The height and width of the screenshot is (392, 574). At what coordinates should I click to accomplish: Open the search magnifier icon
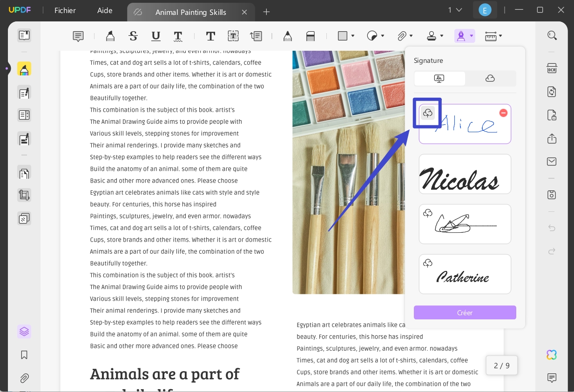click(x=552, y=35)
